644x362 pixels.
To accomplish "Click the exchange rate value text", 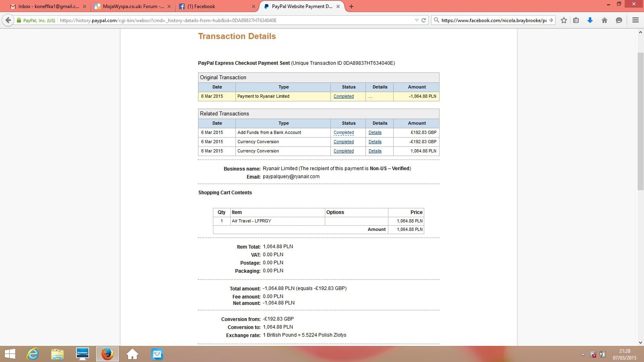I will 304,335.
